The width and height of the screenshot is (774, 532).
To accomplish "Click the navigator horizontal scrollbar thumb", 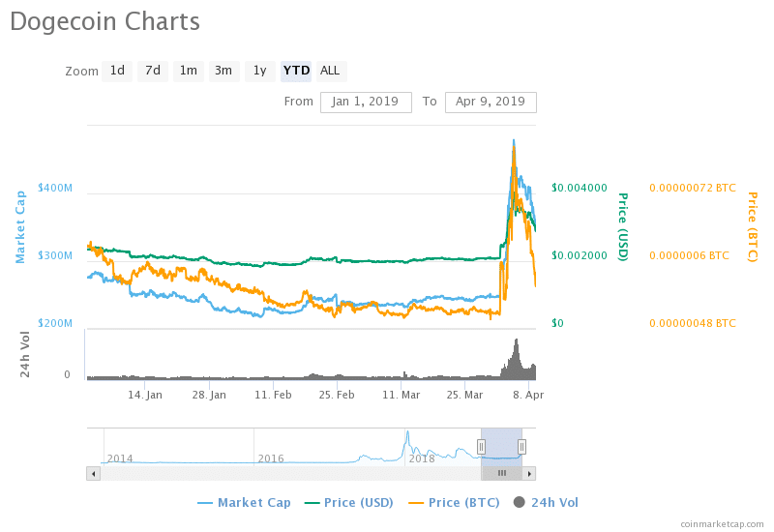I will pos(501,474).
